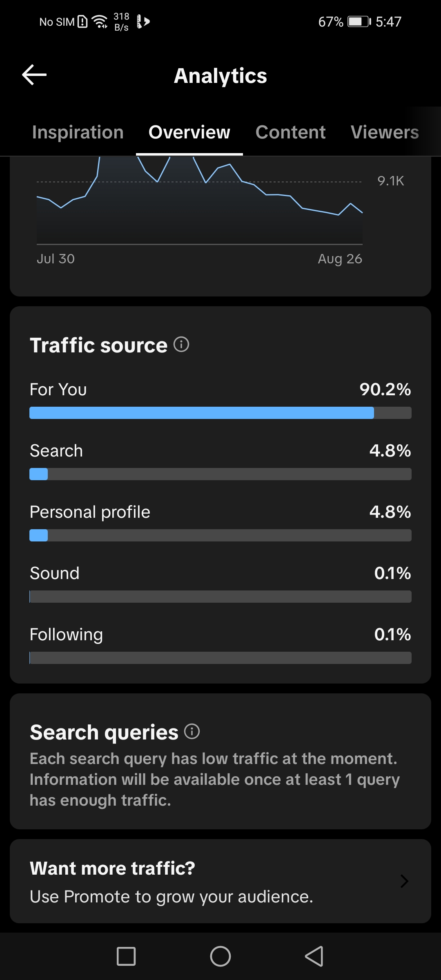This screenshot has height=980, width=441.
Task: Switch to the Inspiration tab
Action: [78, 132]
